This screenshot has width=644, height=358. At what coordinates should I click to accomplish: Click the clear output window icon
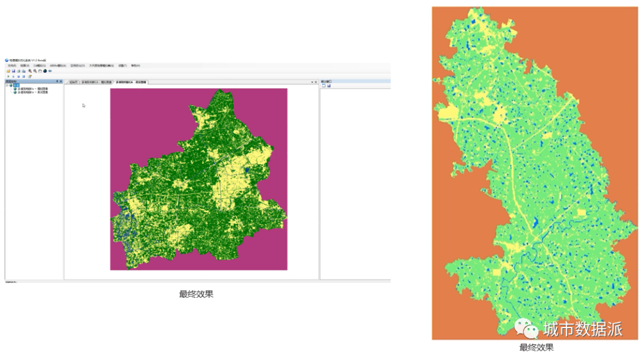coord(324,86)
